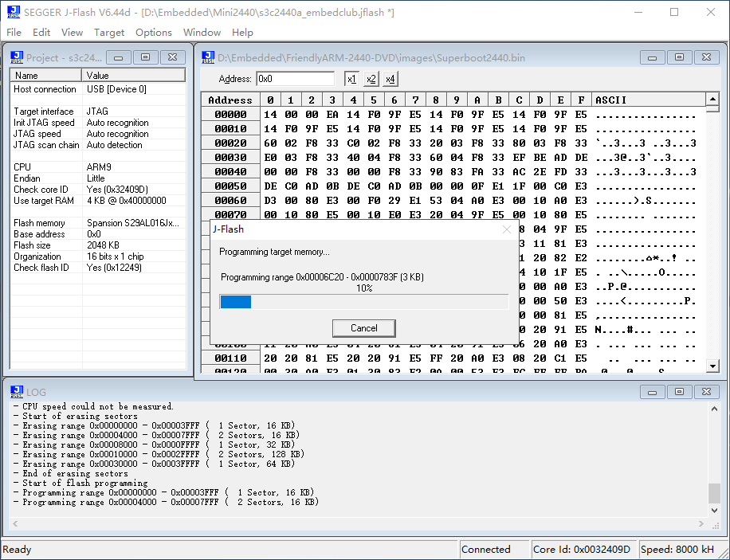This screenshot has height=560, width=730.
Task: Click the Connected status bar field
Action: (x=494, y=550)
